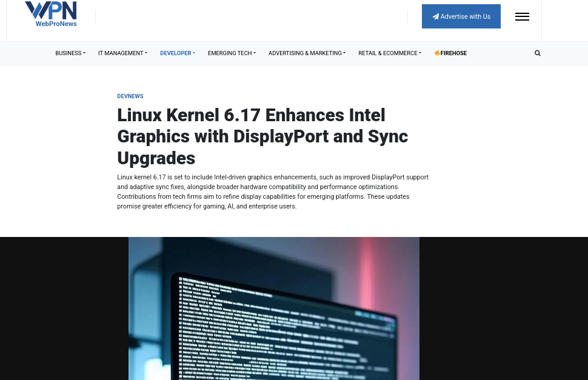Open the WebProNews logo homepage link

pyautogui.click(x=51, y=14)
